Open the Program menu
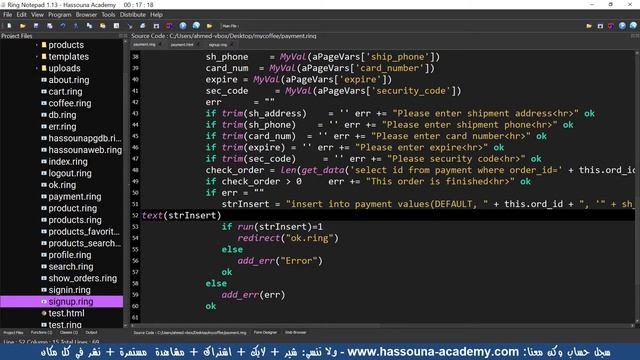This screenshot has width=640, height=360. pos(60,15)
